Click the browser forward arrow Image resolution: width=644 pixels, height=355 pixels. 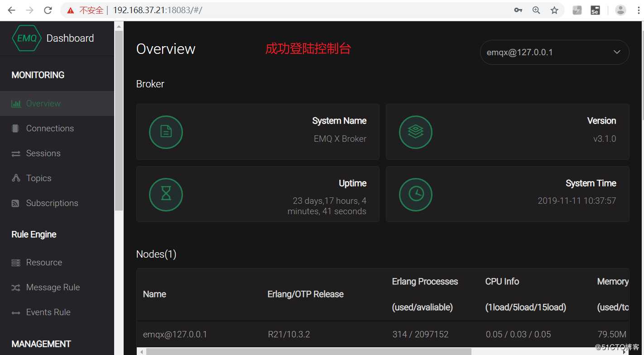29,10
